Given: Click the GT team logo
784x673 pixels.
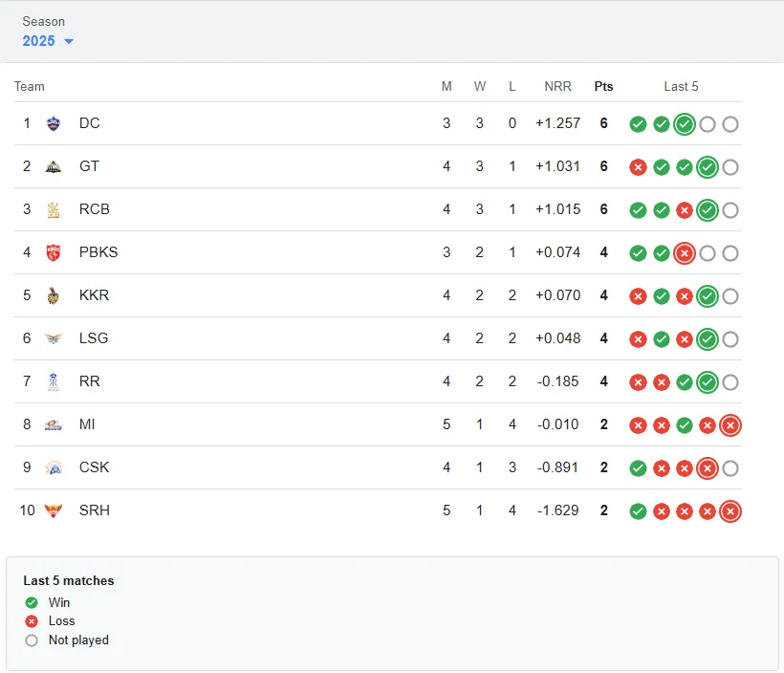Looking at the screenshot, I should coord(54,166).
